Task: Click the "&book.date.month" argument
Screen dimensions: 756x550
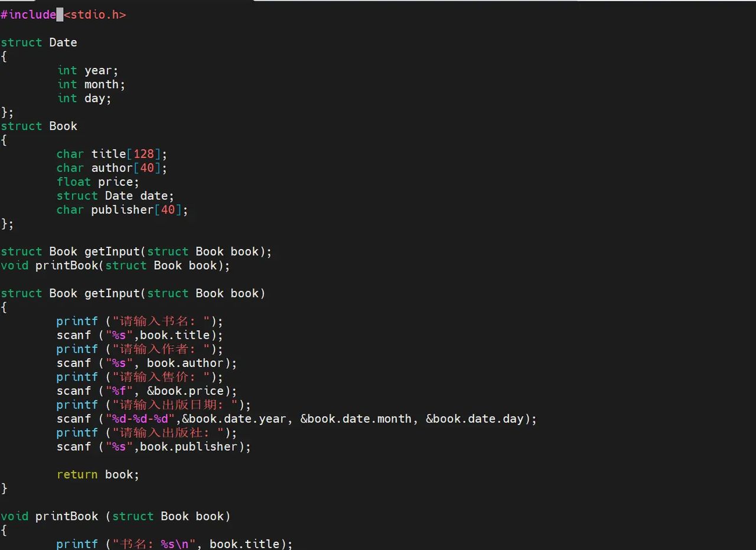Action: click(356, 419)
